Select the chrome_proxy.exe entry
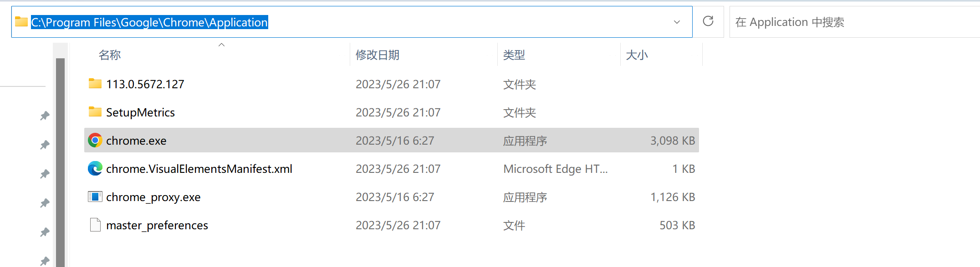980x267 pixels. click(153, 196)
